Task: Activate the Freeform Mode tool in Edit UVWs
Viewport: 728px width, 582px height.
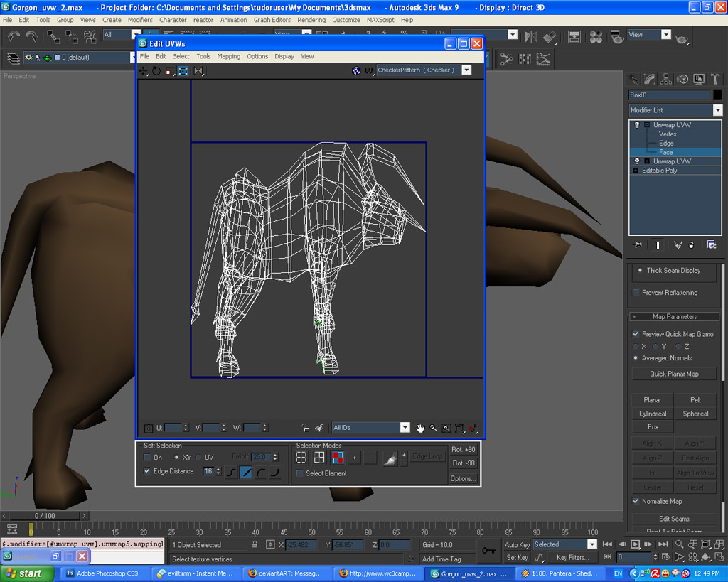Action: tap(183, 71)
